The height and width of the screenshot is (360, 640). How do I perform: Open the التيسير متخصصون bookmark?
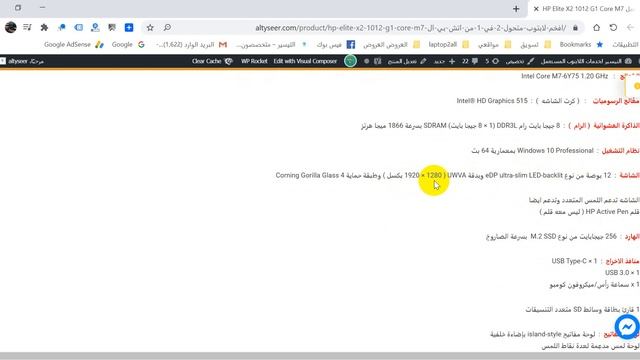(271, 44)
